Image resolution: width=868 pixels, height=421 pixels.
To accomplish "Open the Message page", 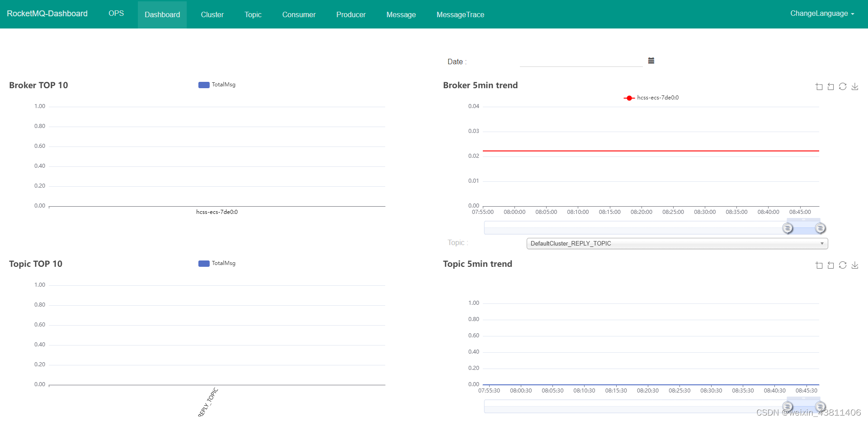I will tap(401, 14).
